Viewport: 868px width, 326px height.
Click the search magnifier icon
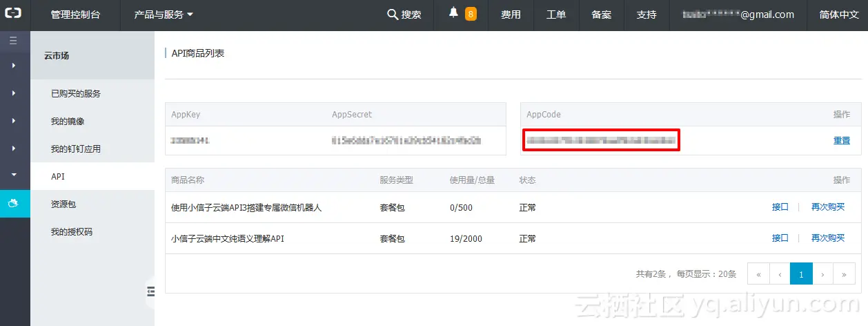click(x=393, y=15)
